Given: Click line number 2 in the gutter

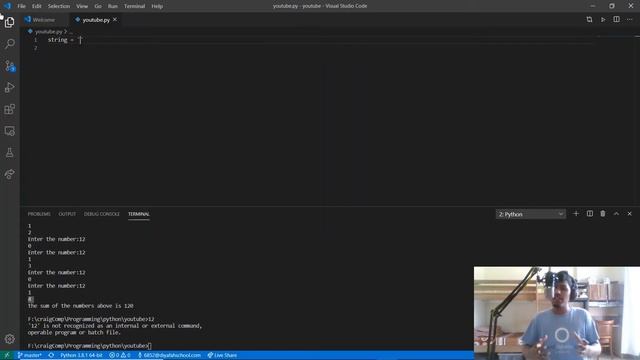Looking at the screenshot, I should (36, 48).
